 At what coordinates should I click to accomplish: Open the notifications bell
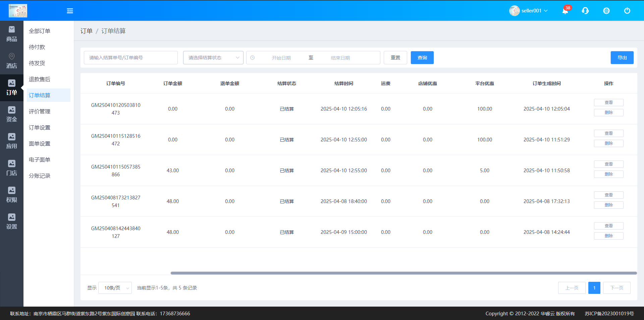tap(565, 11)
